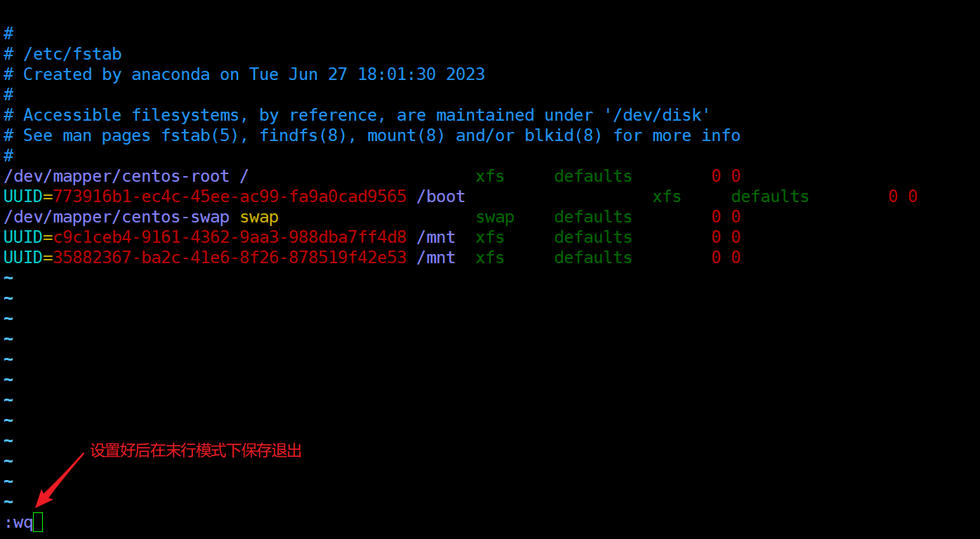980x539 pixels.
Task: Click the yellow swap mount point
Action: click(259, 217)
